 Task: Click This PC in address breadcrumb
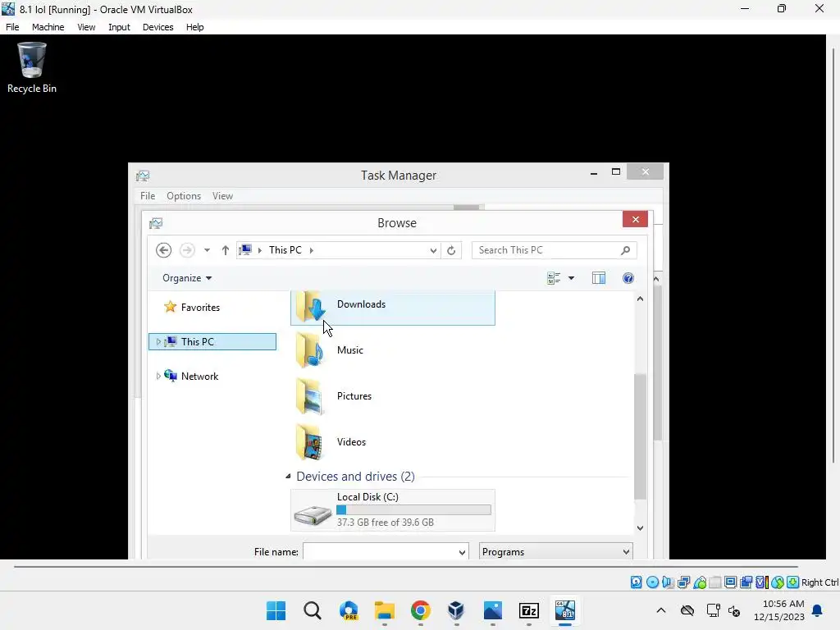tap(285, 250)
